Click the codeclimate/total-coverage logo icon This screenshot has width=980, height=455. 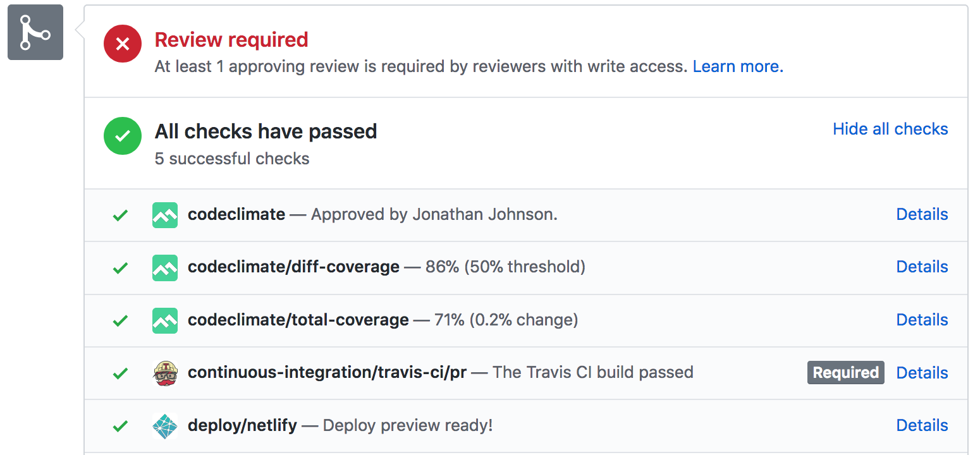tap(164, 320)
